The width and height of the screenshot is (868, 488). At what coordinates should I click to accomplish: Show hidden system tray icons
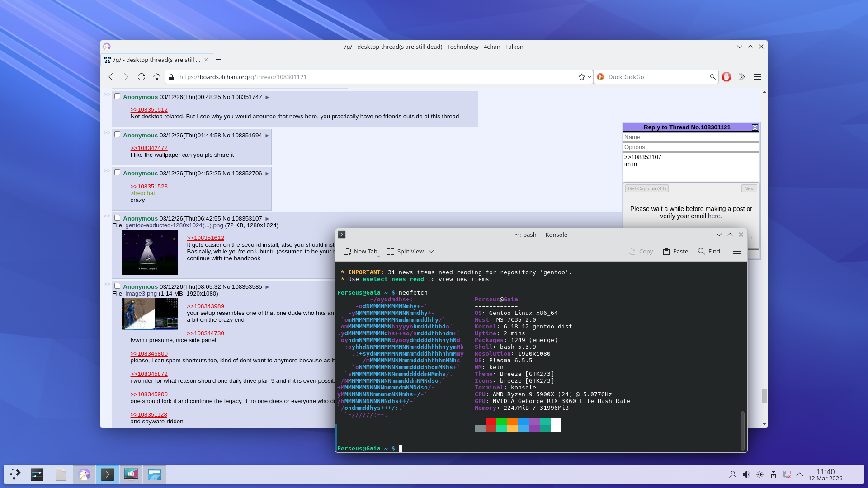click(800, 474)
